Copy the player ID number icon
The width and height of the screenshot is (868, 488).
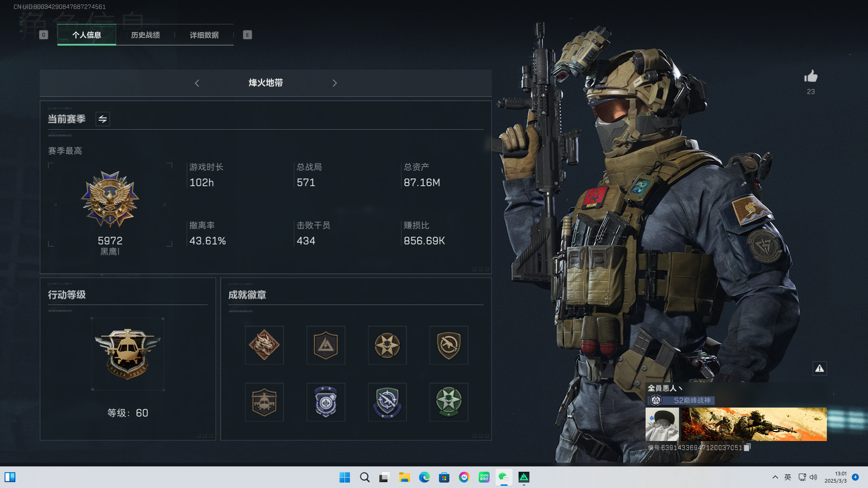pyautogui.click(x=747, y=447)
